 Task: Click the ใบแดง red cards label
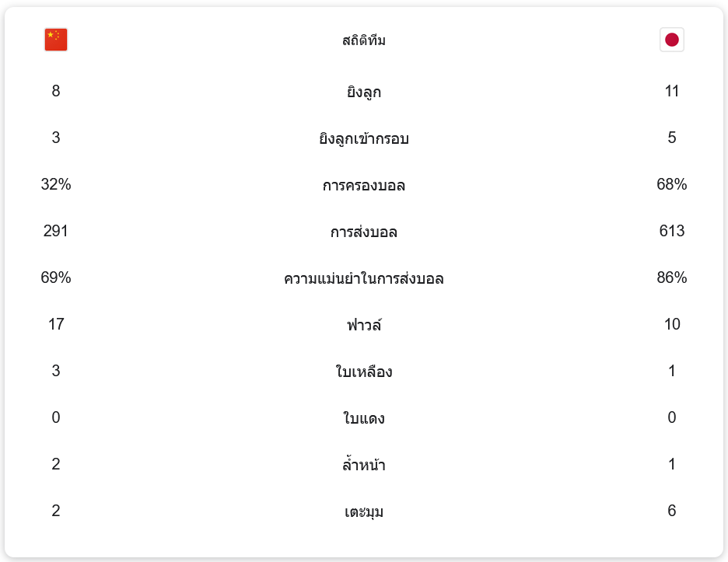coord(364,418)
